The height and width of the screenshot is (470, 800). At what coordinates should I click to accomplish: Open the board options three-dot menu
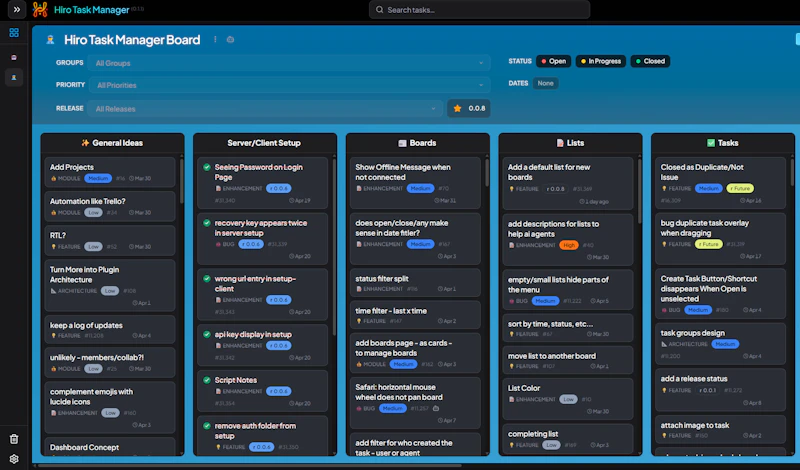[x=215, y=39]
